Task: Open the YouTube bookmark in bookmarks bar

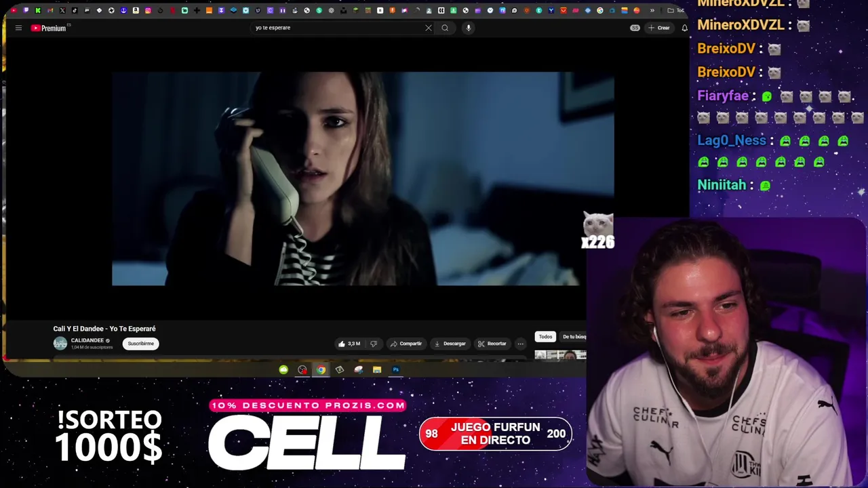Action: (x=14, y=10)
